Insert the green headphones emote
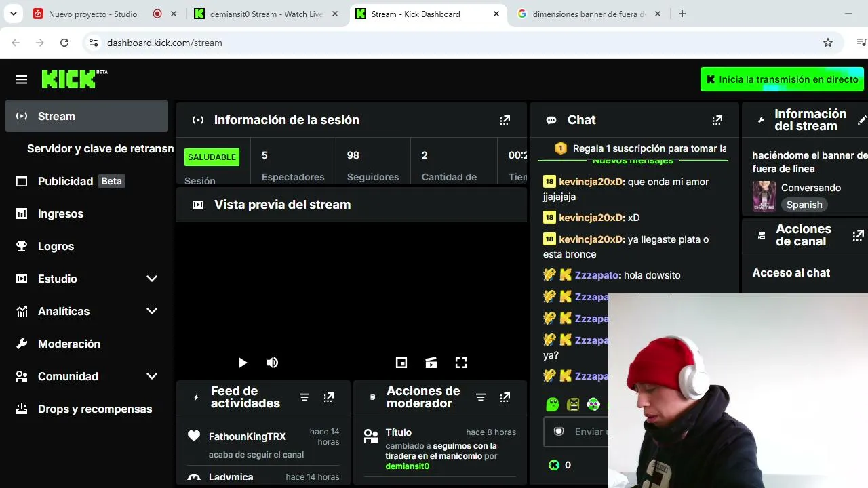 [593, 405]
